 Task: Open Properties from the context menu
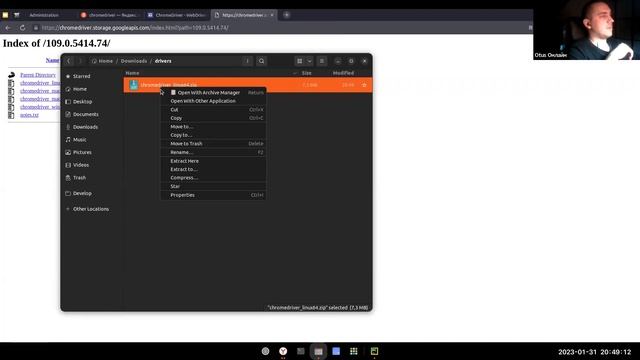pos(213,195)
